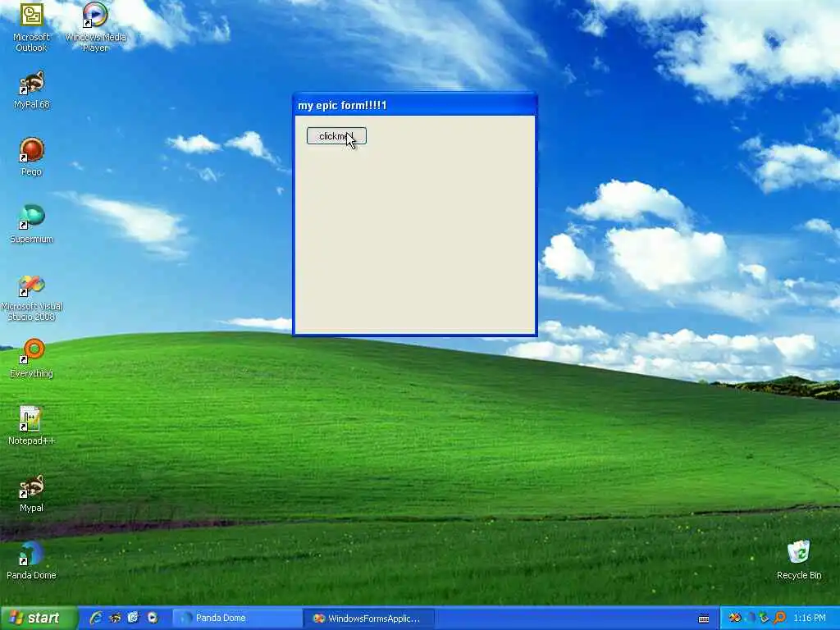The width and height of the screenshot is (840, 630).
Task: Switch to Panda Dome taskbar button
Action: click(237, 619)
